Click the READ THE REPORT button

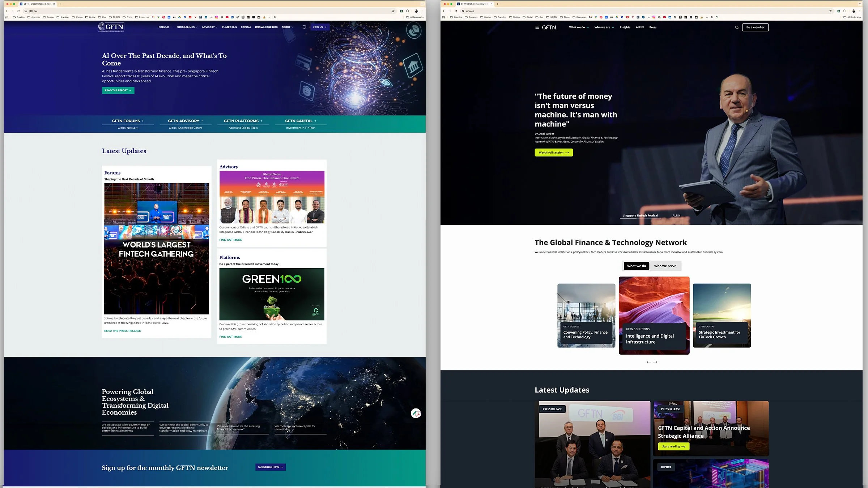[118, 90]
